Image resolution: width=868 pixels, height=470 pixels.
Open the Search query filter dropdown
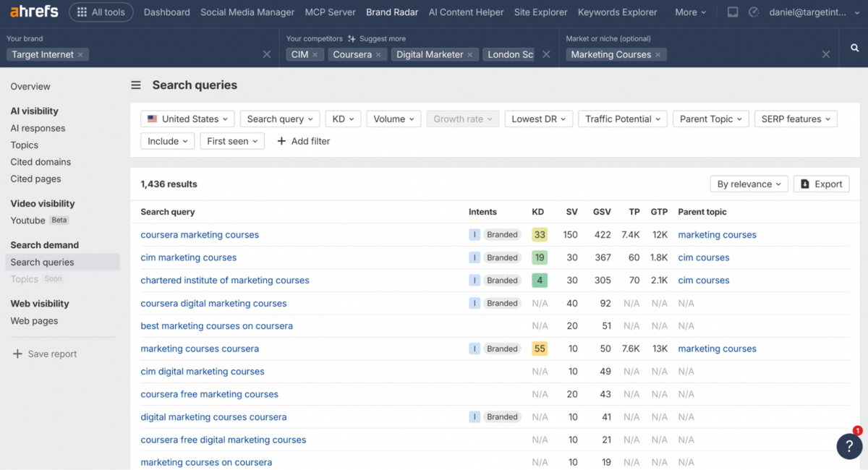click(x=280, y=119)
